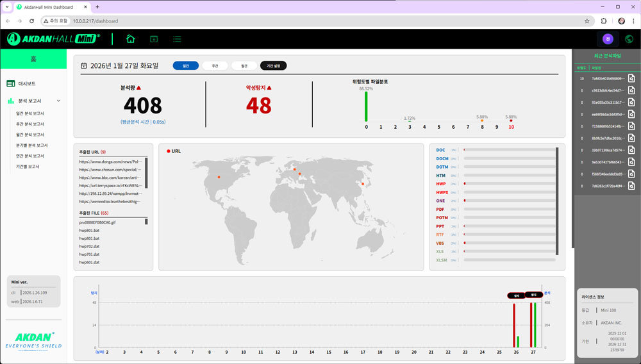
Task: Click the home icon in top bar
Action: point(131,39)
